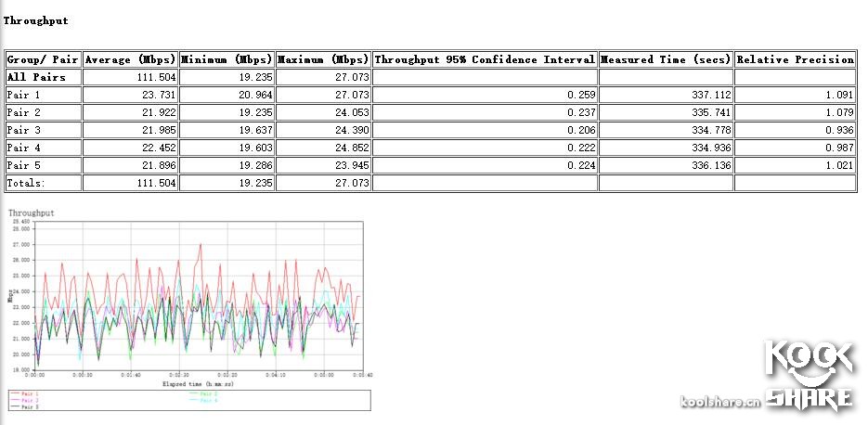Click the Throughput heading above the table
868x425 pixels.
35,19
